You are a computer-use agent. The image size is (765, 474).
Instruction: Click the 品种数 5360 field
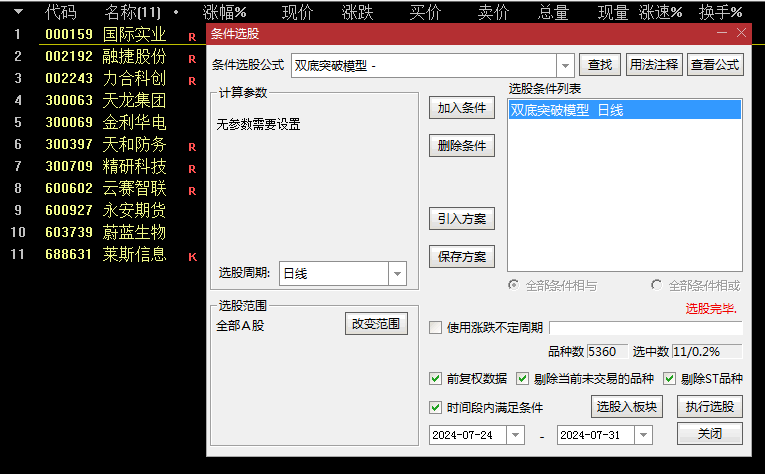606,352
